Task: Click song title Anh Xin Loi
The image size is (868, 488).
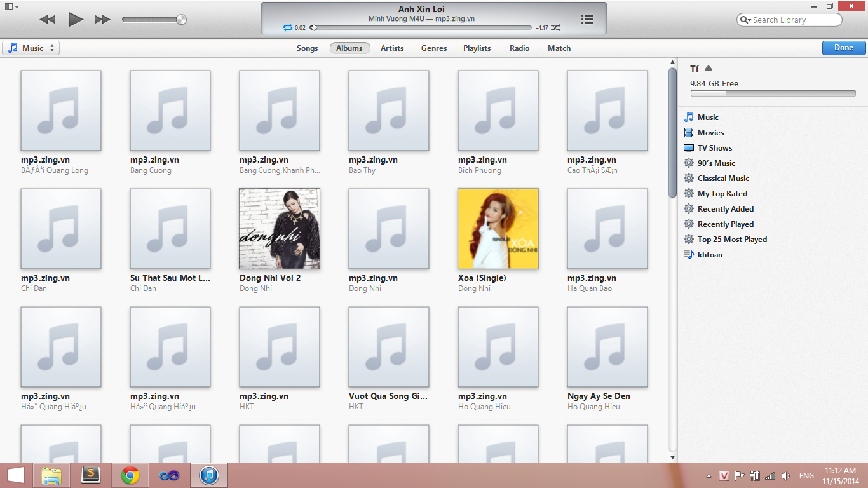Action: point(421,9)
